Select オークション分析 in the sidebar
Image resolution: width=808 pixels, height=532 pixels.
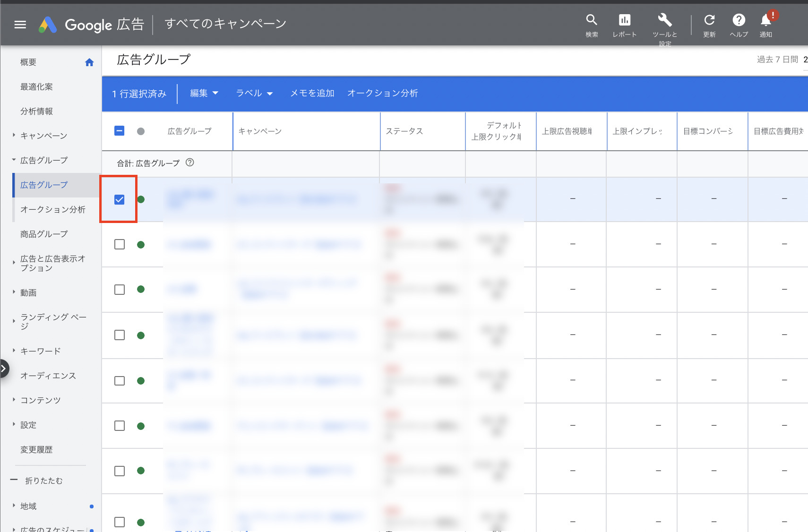pyautogui.click(x=52, y=209)
